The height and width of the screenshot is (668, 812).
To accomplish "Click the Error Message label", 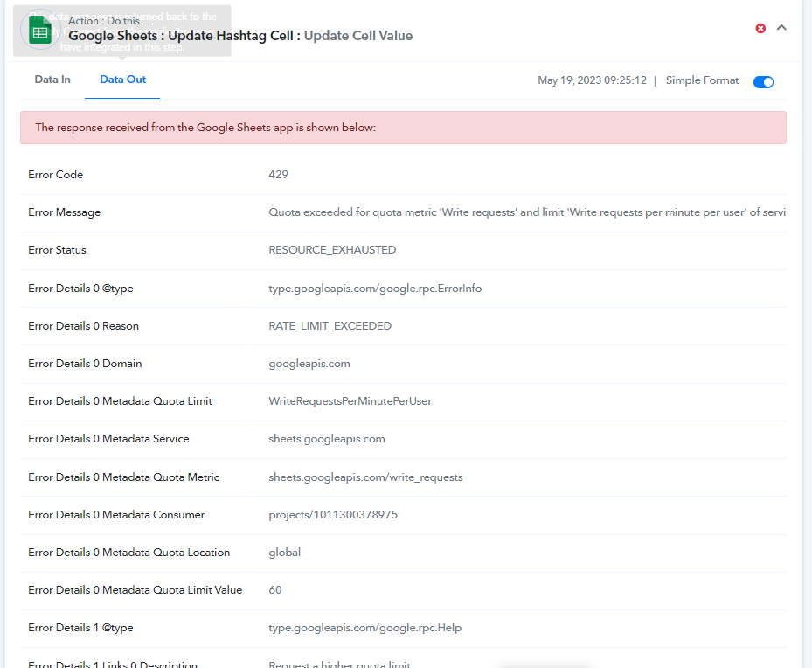I will pos(64,212).
